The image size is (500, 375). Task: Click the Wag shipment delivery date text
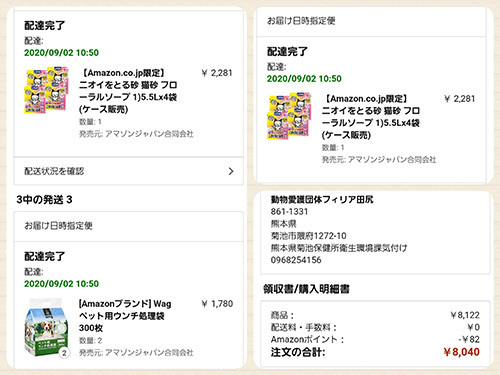[x=61, y=284]
